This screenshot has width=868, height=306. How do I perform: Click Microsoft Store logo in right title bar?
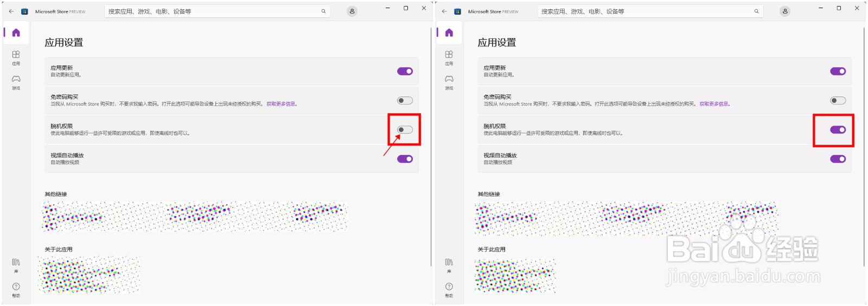[x=457, y=11]
